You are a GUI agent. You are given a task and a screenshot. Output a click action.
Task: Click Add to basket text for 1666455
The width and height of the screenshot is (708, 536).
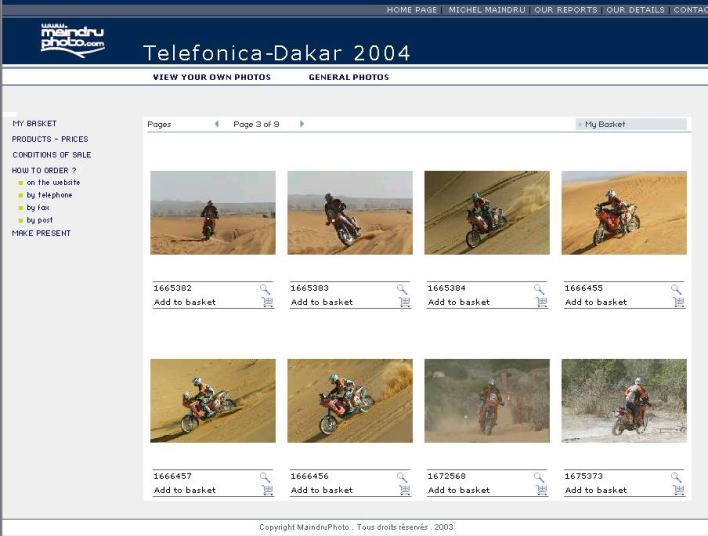pyautogui.click(x=596, y=302)
